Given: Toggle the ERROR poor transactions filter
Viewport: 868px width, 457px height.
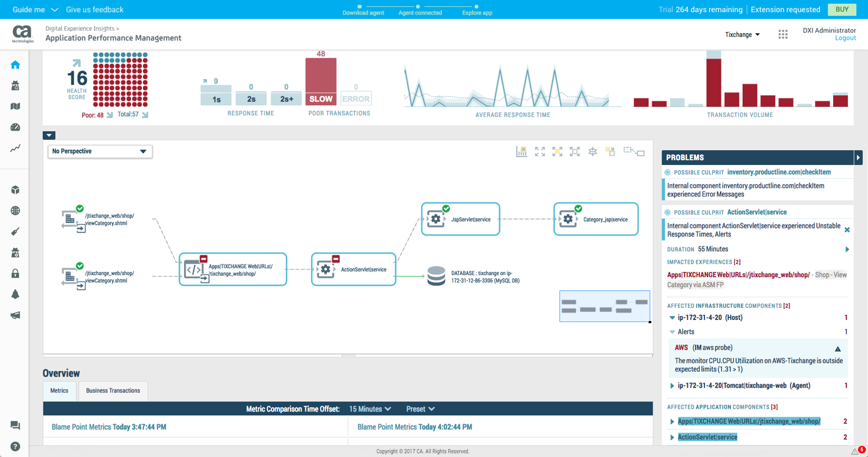Looking at the screenshot, I should point(356,99).
